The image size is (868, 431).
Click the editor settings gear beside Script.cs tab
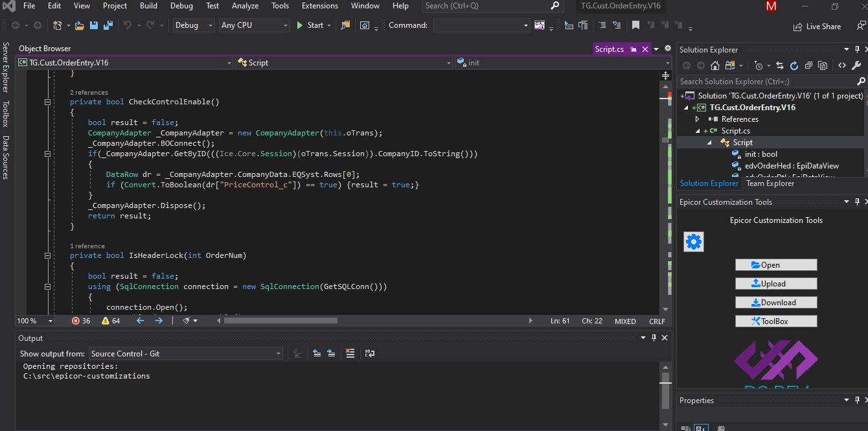pyautogui.click(x=668, y=49)
